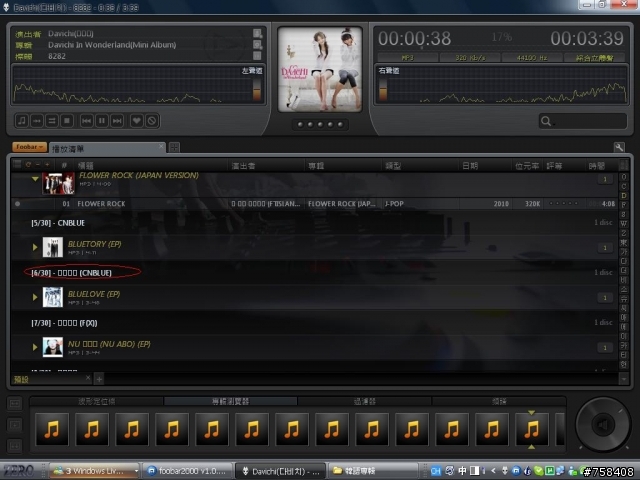Click the top small layout button left of album browser
Screen dimensions: 640x480
point(15,404)
